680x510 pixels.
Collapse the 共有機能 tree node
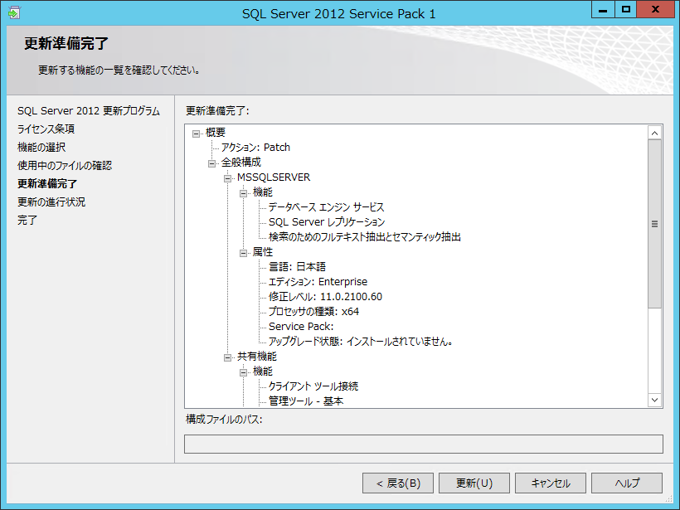coord(227,357)
